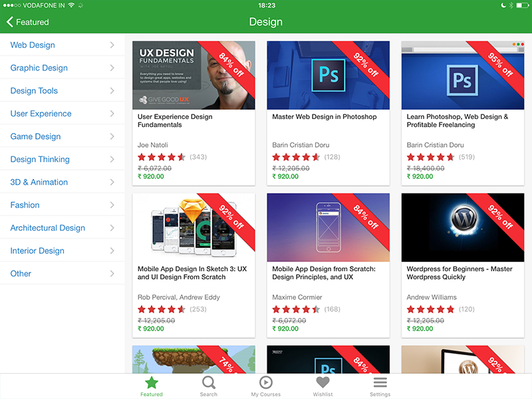This screenshot has height=399, width=532.
Task: Open Mobile App Design from Scratch thumbnail
Action: tap(328, 227)
